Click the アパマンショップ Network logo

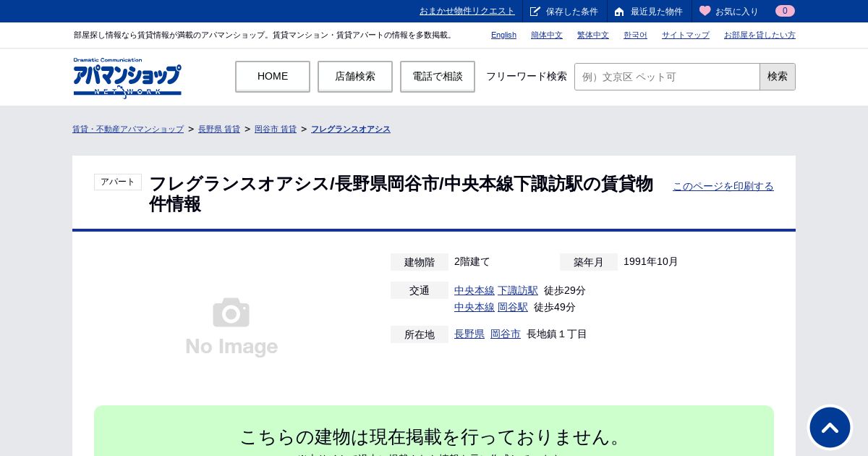tap(127, 77)
